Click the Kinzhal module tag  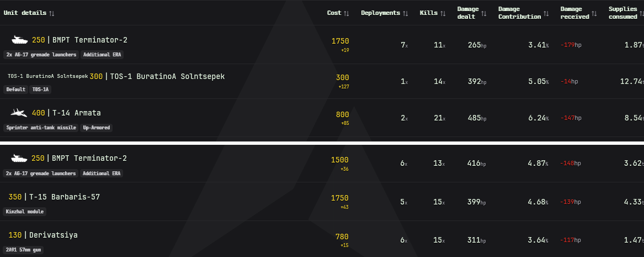pos(25,212)
